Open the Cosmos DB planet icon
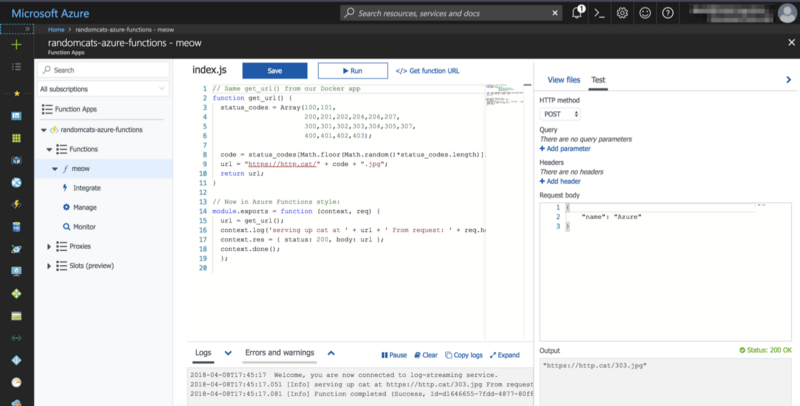Viewport: 800px width, 406px height. (x=16, y=249)
